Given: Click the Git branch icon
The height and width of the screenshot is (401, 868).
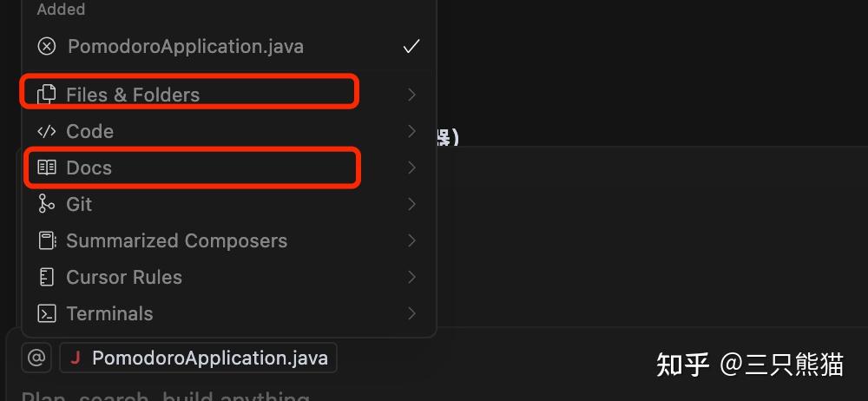Looking at the screenshot, I should tap(47, 204).
